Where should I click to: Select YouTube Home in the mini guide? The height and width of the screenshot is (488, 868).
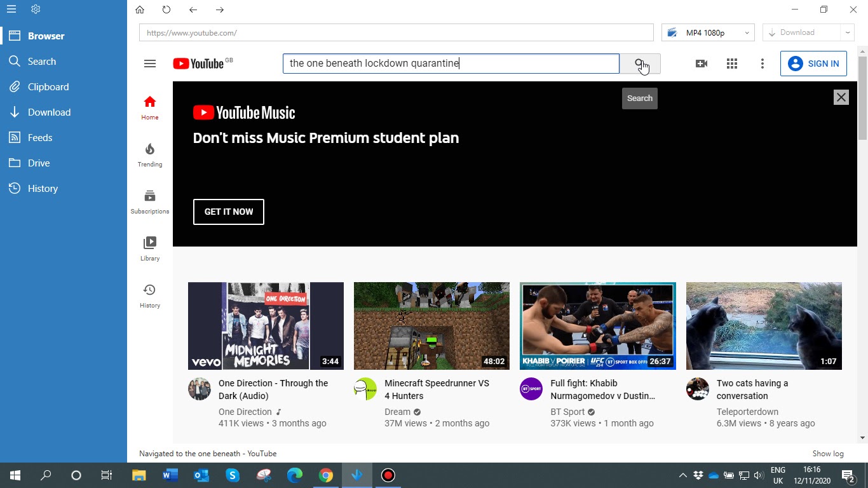(150, 107)
